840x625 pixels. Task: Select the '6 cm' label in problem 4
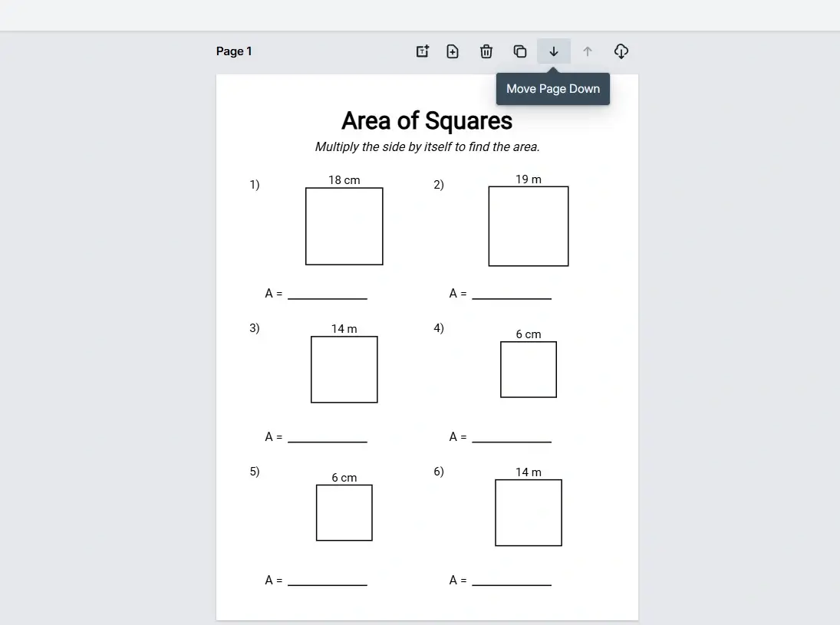tap(529, 334)
